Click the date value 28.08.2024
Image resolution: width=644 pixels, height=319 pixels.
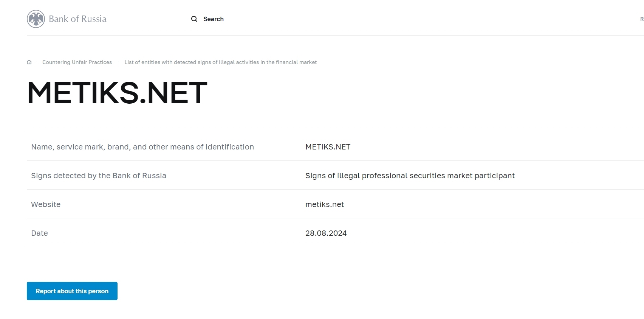[x=326, y=233]
